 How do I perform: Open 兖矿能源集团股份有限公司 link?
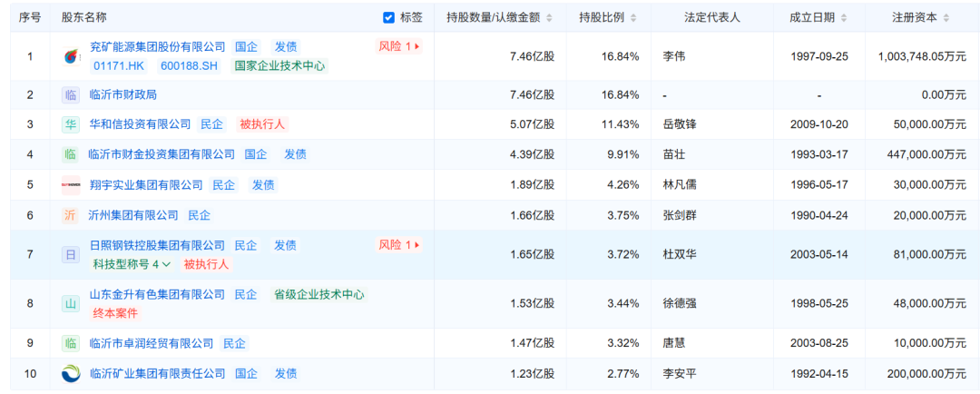(158, 47)
